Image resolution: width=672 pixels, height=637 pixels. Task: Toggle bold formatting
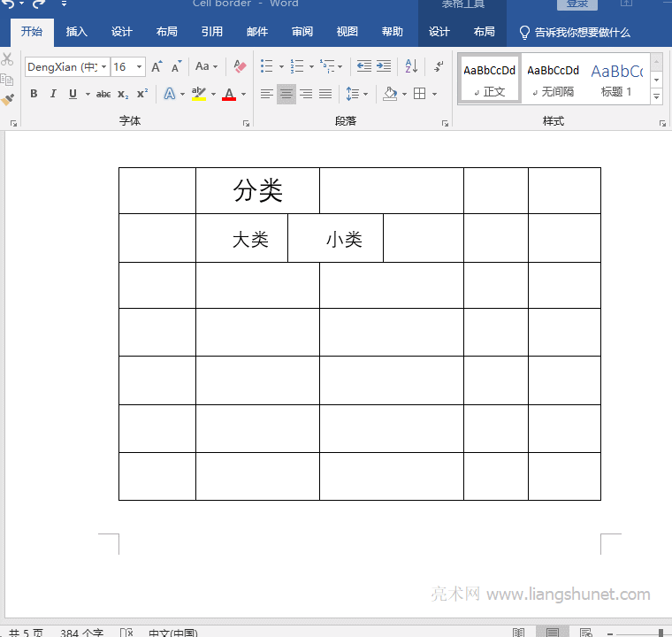(x=34, y=94)
